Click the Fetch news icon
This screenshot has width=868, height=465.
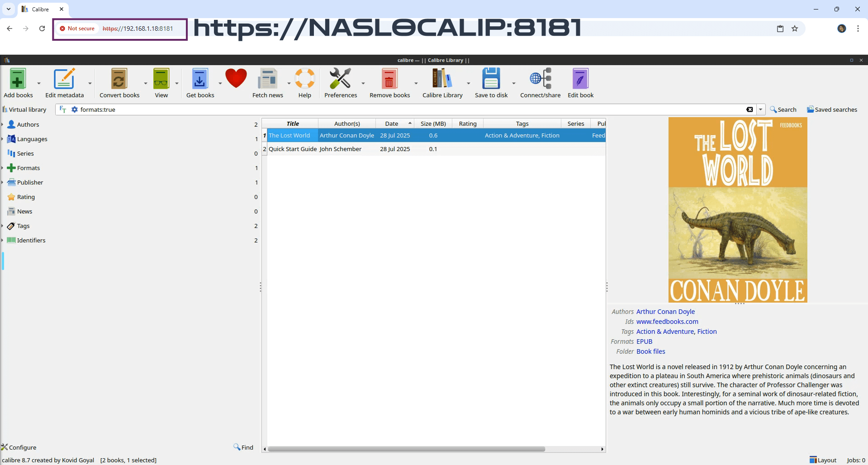tap(267, 79)
